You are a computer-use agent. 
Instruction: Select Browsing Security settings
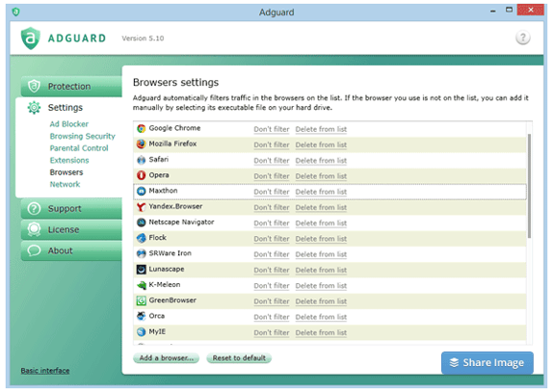[83, 136]
